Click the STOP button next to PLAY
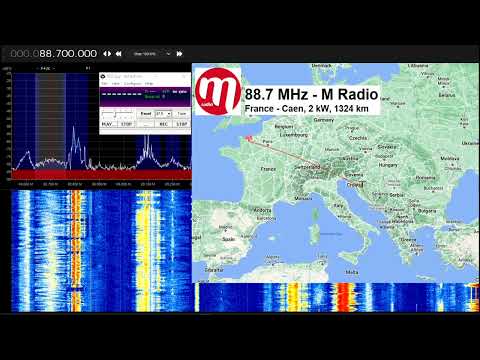This screenshot has width=480, height=360. (x=127, y=124)
